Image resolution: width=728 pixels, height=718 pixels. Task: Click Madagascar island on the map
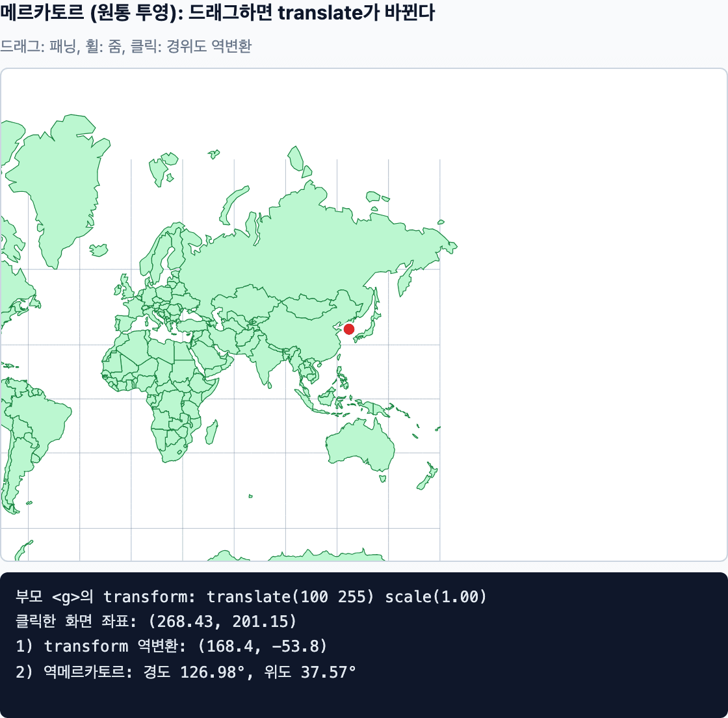pos(212,432)
